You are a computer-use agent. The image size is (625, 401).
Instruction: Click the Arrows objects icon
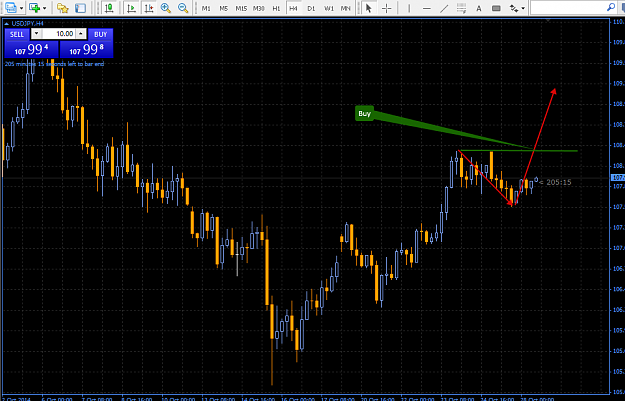(x=514, y=8)
